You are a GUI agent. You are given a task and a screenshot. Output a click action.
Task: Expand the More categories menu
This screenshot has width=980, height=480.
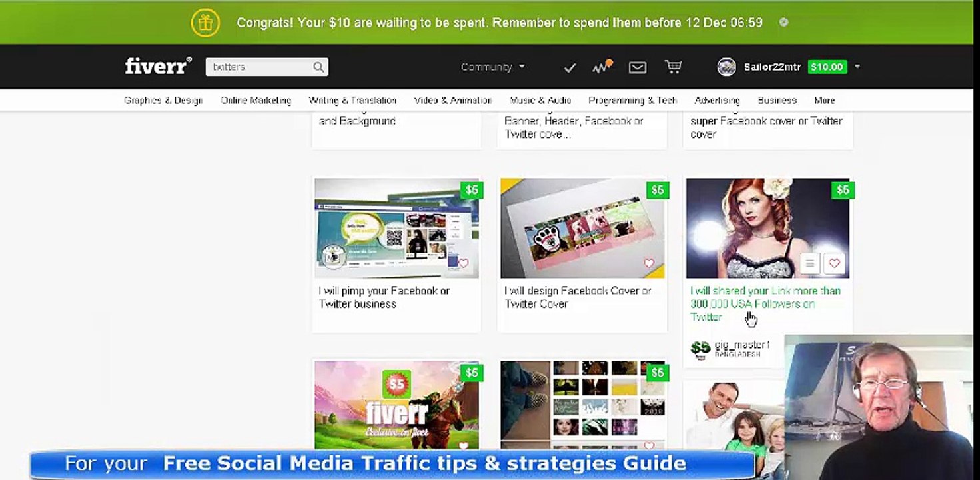click(824, 101)
